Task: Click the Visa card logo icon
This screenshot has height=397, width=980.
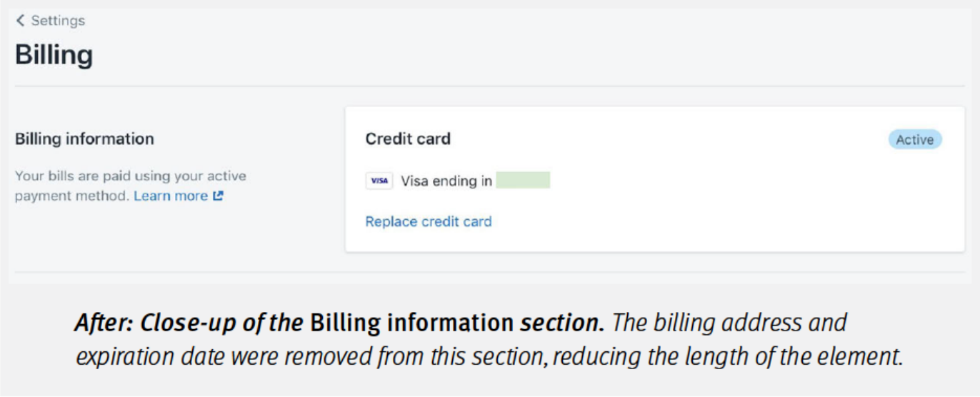Action: (379, 181)
